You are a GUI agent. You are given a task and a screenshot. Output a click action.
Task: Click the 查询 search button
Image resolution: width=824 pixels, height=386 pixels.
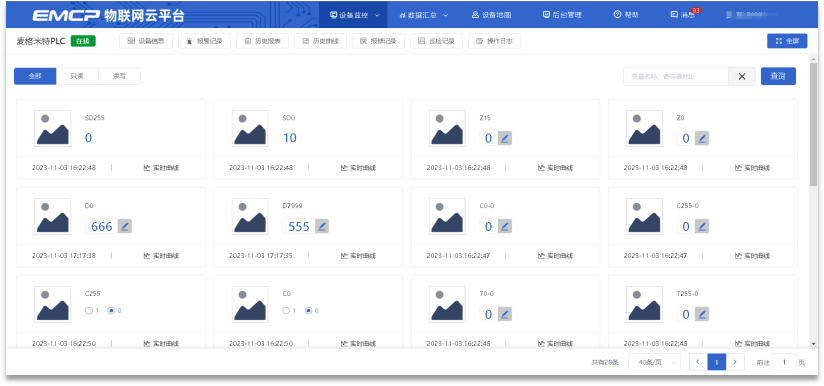coord(778,76)
